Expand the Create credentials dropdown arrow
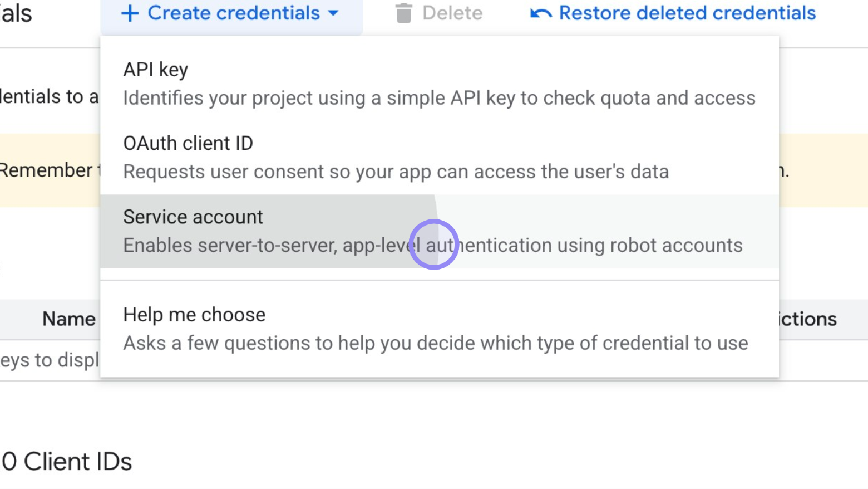868x489 pixels. [x=333, y=14]
